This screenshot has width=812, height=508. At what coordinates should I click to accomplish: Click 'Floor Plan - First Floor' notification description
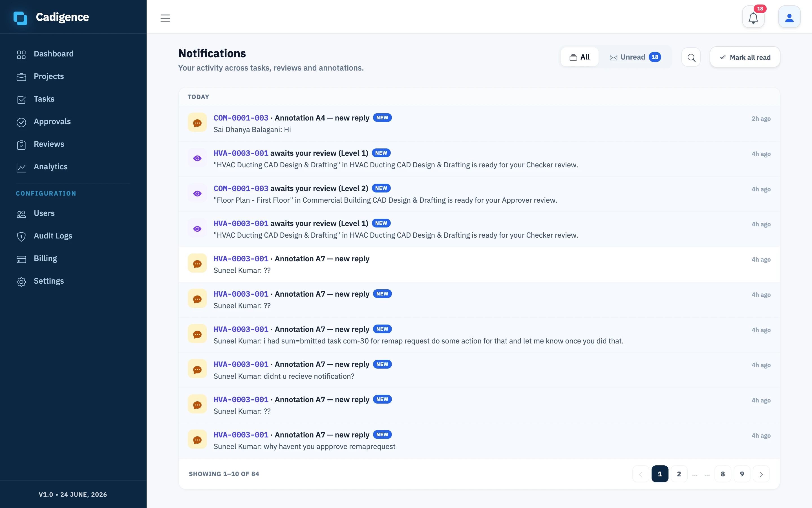385,200
